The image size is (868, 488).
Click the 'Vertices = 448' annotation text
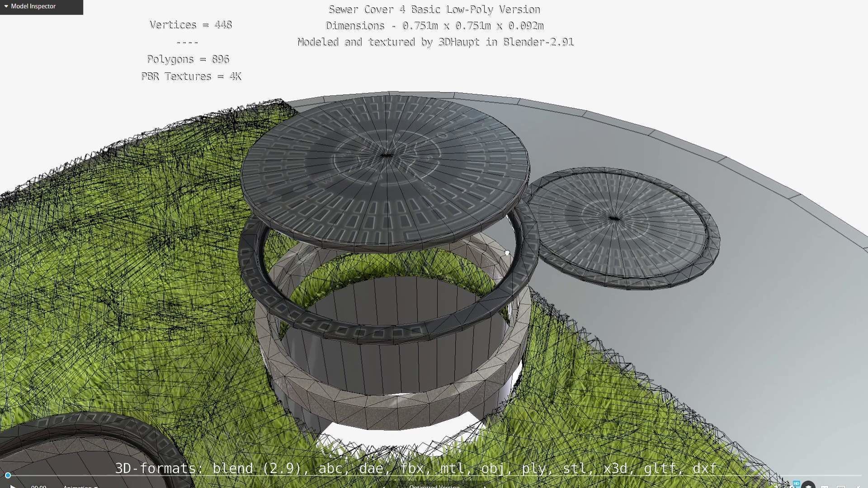(x=191, y=25)
